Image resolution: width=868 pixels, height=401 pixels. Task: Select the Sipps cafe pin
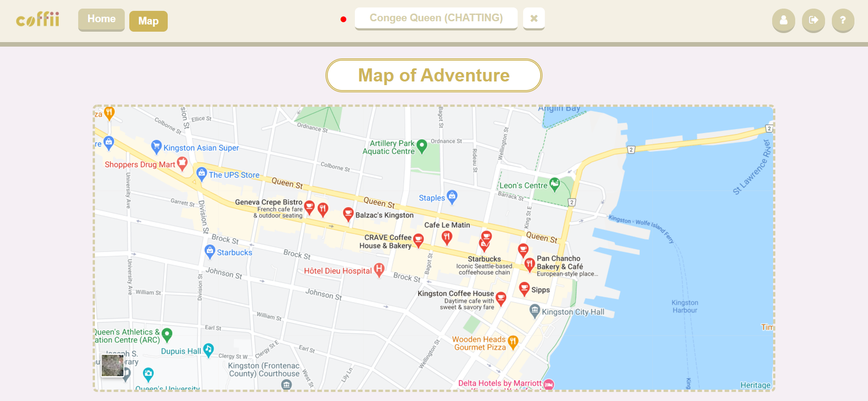pos(524,288)
